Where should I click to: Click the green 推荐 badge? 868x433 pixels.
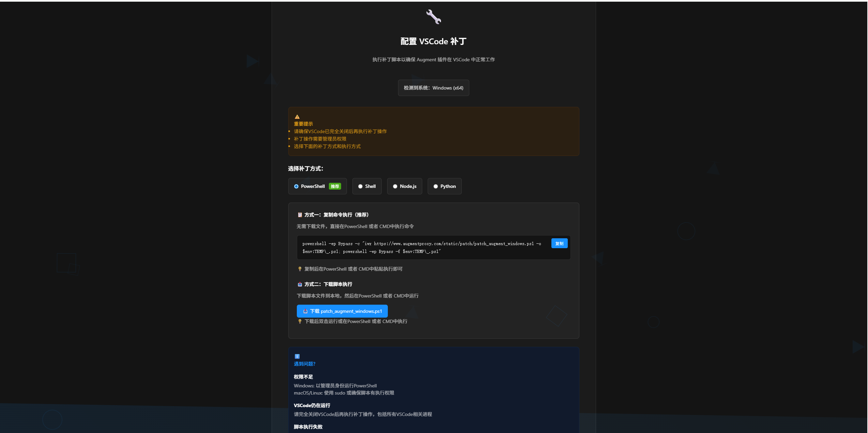335,186
